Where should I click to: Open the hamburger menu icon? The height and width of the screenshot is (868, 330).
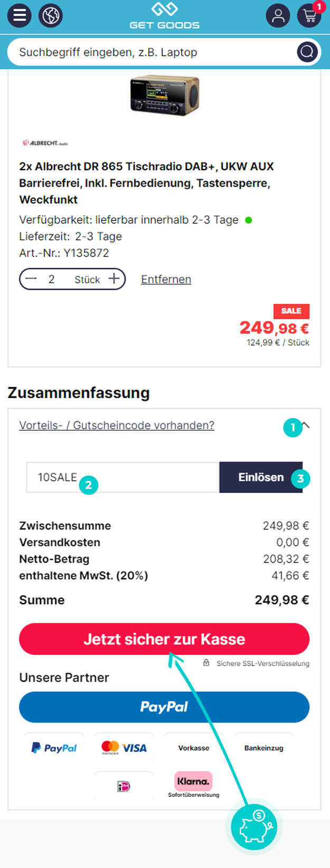coord(19,15)
